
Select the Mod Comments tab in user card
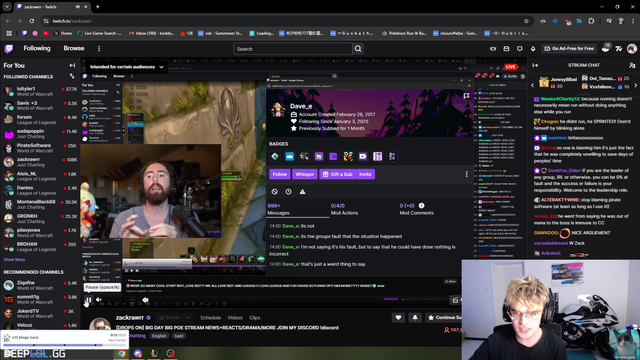click(416, 209)
